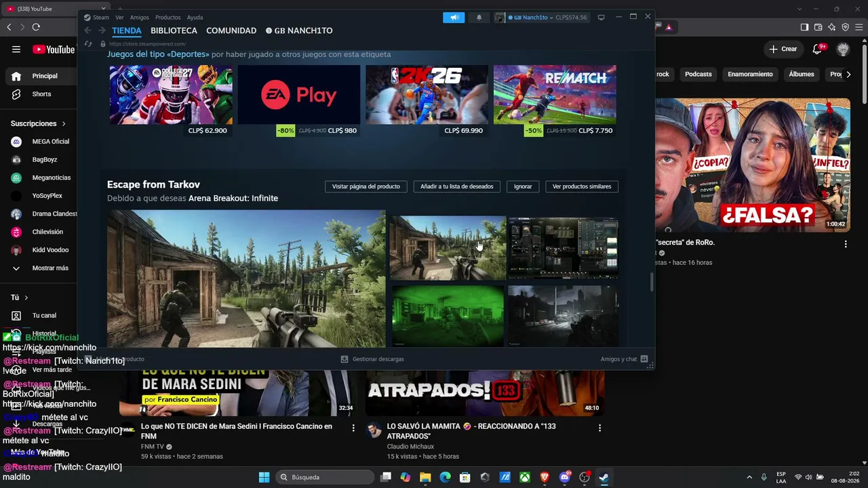Click the Steam profile avatar picture
This screenshot has width=868, height=488.
tap(500, 18)
